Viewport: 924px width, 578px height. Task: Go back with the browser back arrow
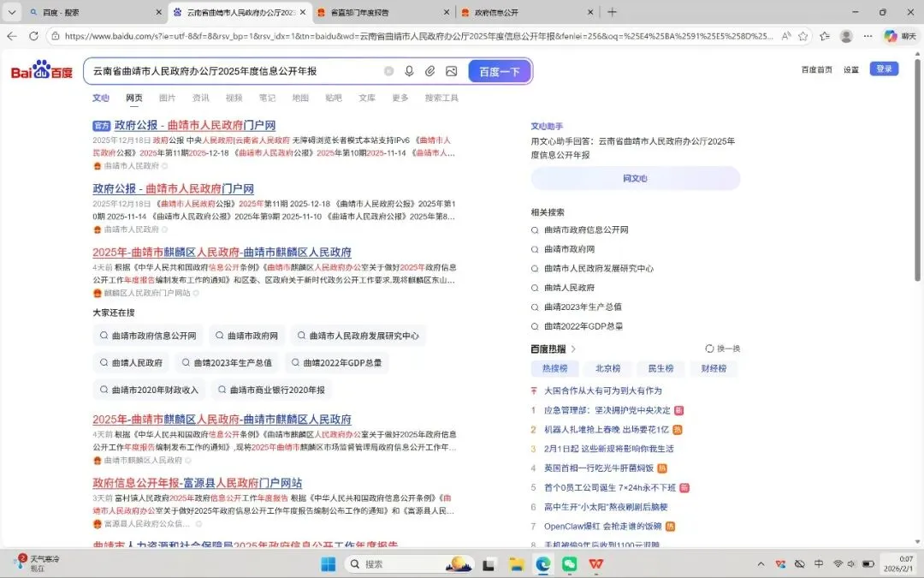point(12,36)
